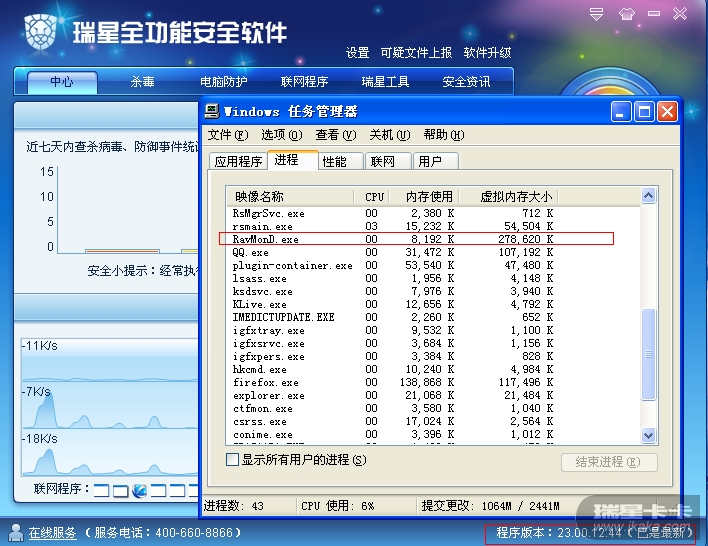This screenshot has width=708, height=546.
Task: Switch to the 性能 tab
Action: pos(341,161)
